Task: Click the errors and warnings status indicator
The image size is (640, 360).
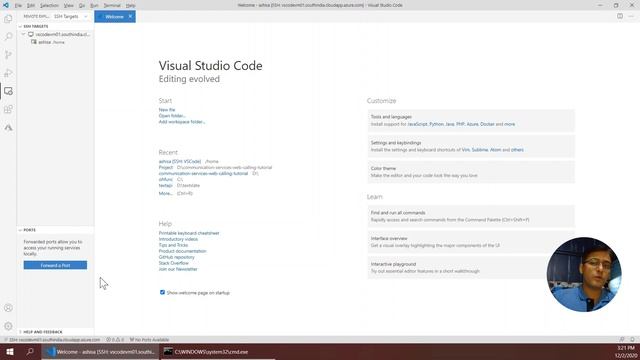Action: point(115,340)
